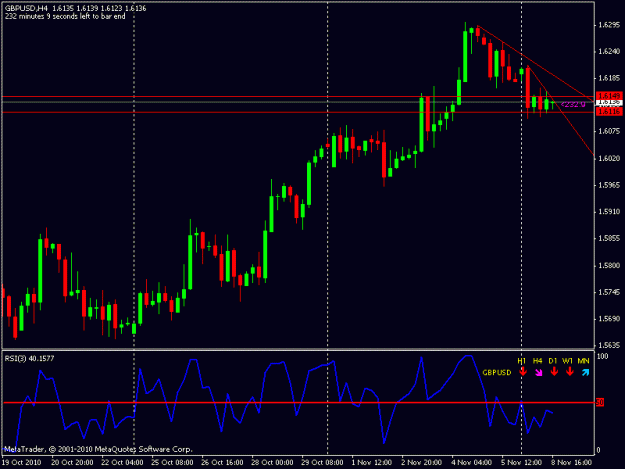Click the 2 Nov 20:00 time label
The image size is (625, 469).
coord(421,462)
